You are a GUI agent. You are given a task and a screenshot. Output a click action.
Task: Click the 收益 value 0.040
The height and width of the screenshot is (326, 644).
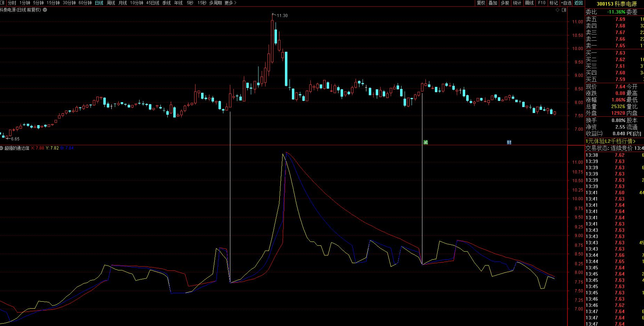(x=619, y=134)
